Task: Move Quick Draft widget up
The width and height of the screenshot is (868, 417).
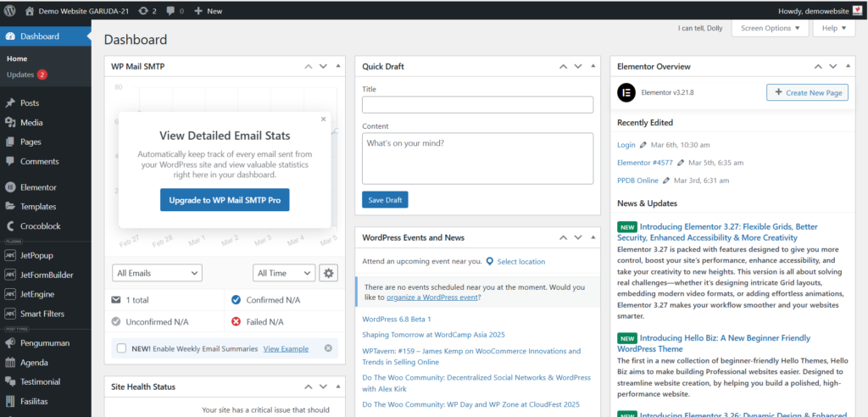Action: tap(563, 66)
